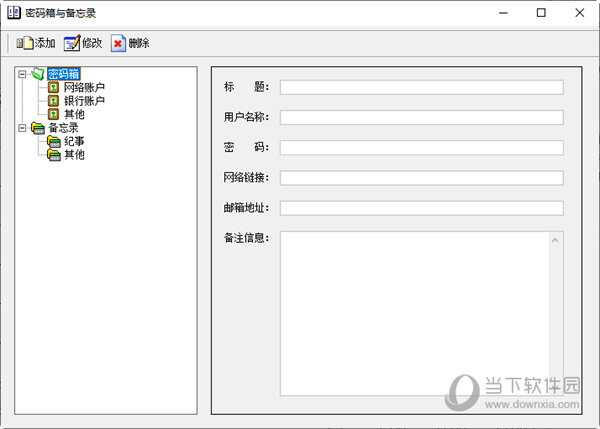Focus the 网络链接 input field

422,178
